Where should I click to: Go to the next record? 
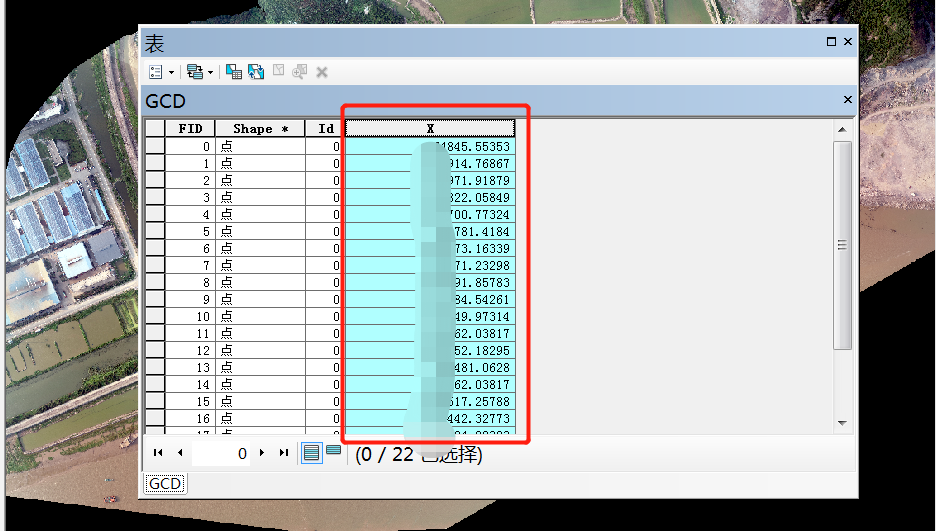(x=262, y=453)
